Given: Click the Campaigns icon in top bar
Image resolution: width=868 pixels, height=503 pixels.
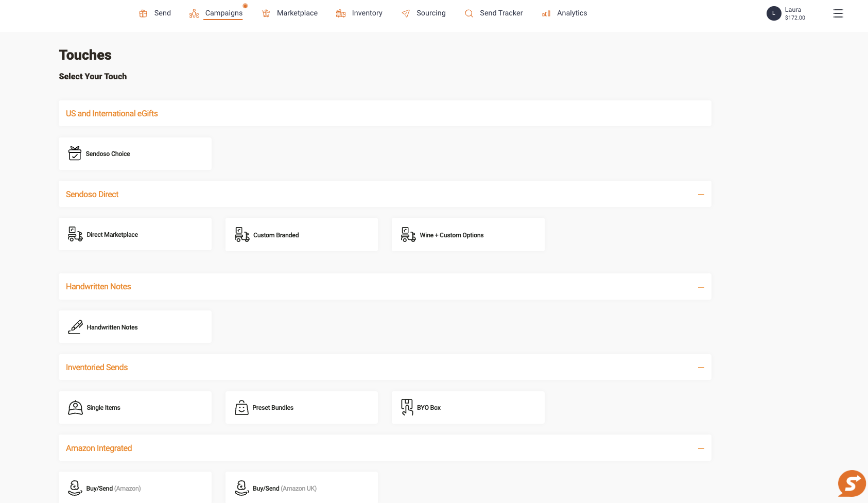Looking at the screenshot, I should pyautogui.click(x=194, y=13).
